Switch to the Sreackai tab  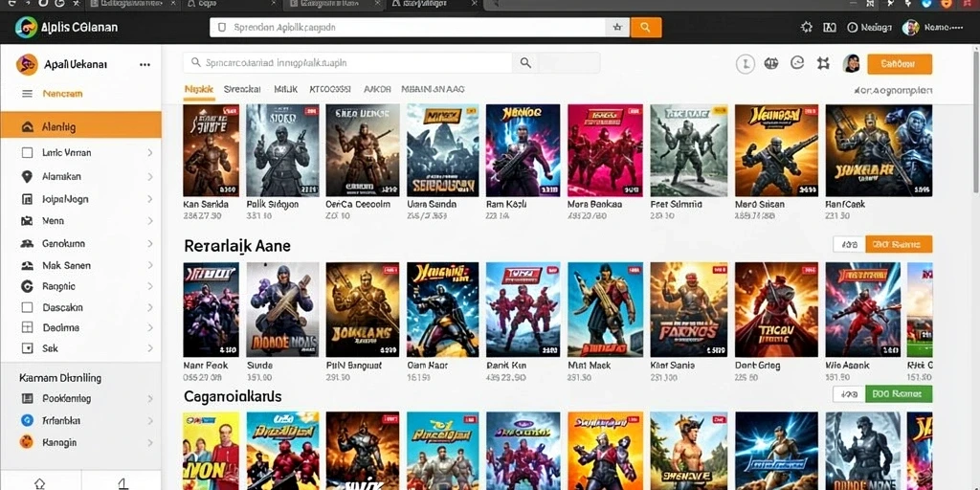coord(242,89)
